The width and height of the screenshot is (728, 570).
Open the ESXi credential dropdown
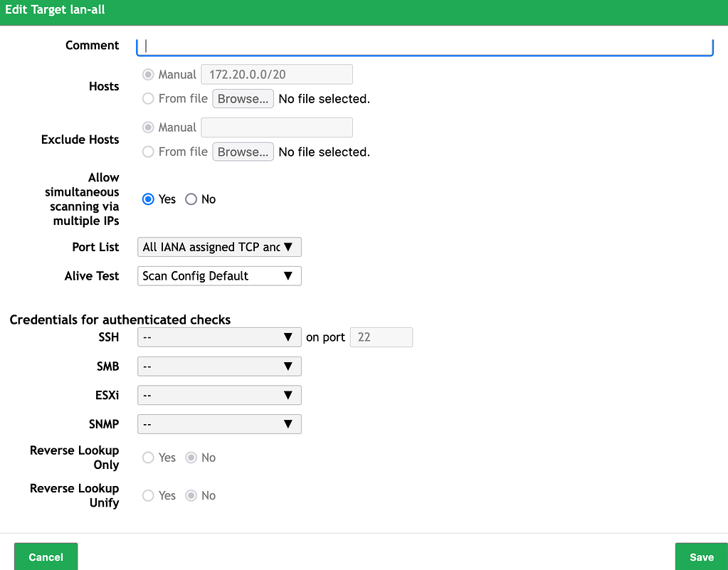(x=218, y=395)
